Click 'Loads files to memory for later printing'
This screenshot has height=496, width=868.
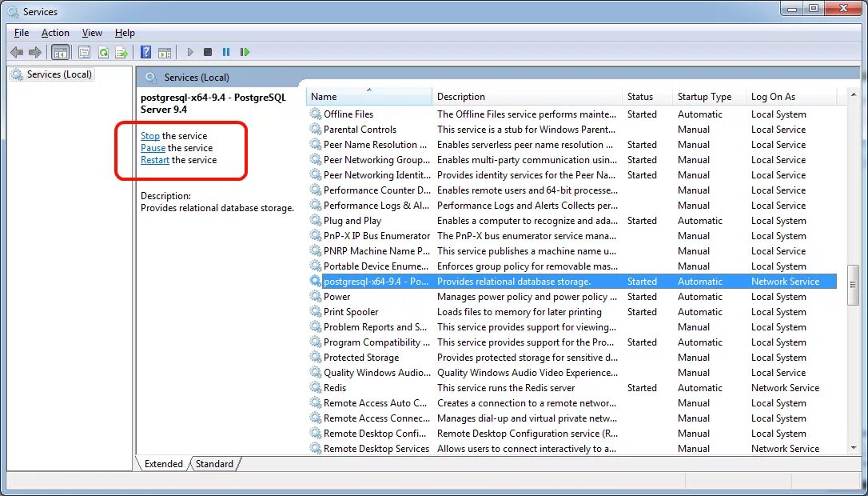coord(520,311)
